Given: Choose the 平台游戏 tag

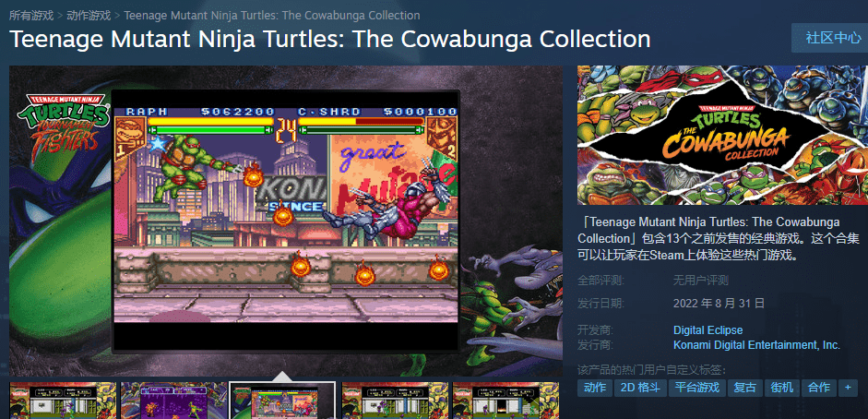Looking at the screenshot, I should [x=697, y=388].
